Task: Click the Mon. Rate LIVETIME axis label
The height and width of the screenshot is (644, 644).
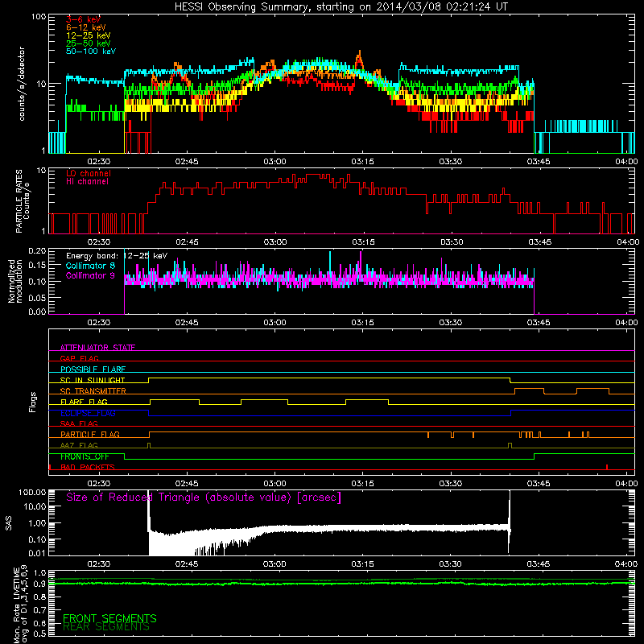Action: pos(20,604)
